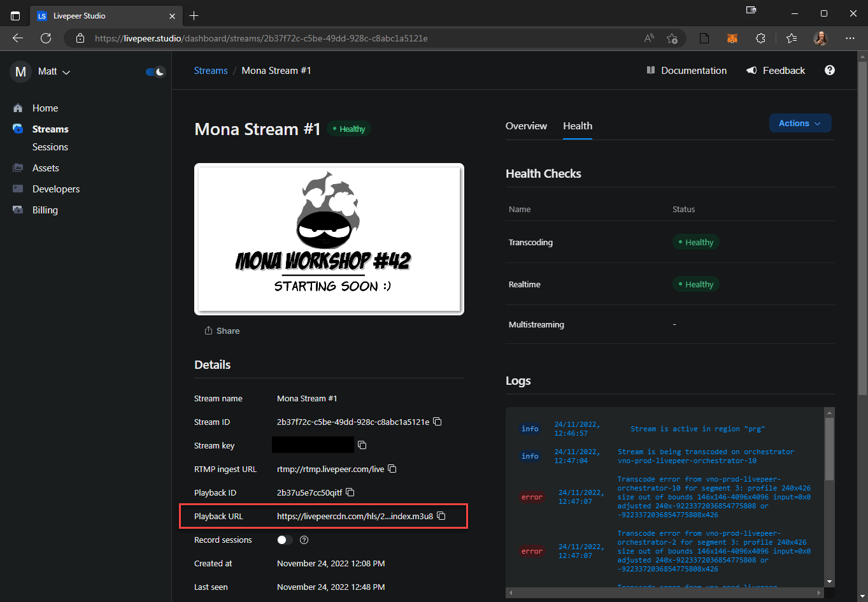Click the Assets sidebar icon
Viewport: 868px width, 602px height.
[18, 168]
